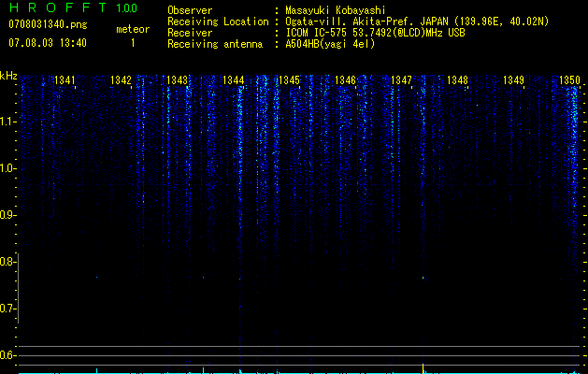This screenshot has width=588, height=374.
Task: Select the 1346 time marker
Action: [345, 80]
